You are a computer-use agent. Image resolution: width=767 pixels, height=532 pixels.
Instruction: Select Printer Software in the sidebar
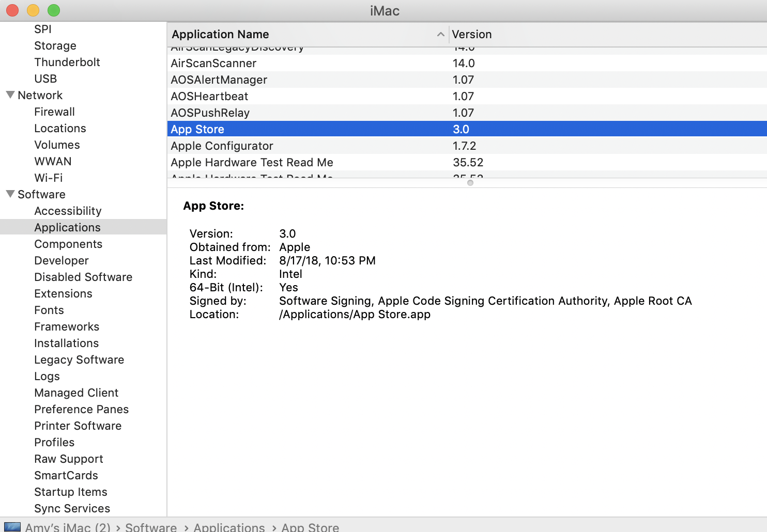coord(78,426)
